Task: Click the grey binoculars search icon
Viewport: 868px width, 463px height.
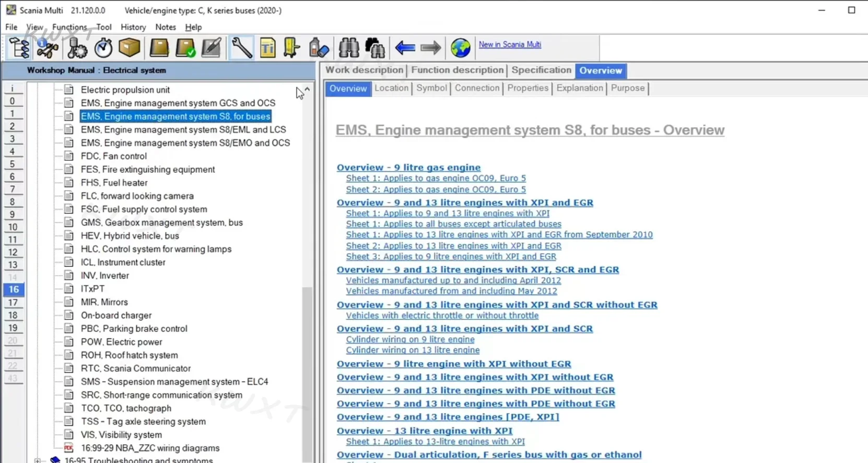Action: click(349, 48)
